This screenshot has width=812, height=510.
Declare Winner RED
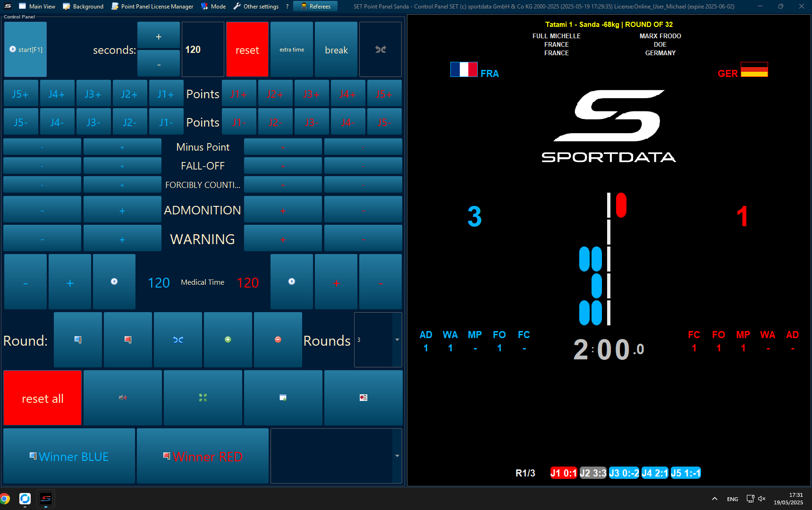click(203, 456)
